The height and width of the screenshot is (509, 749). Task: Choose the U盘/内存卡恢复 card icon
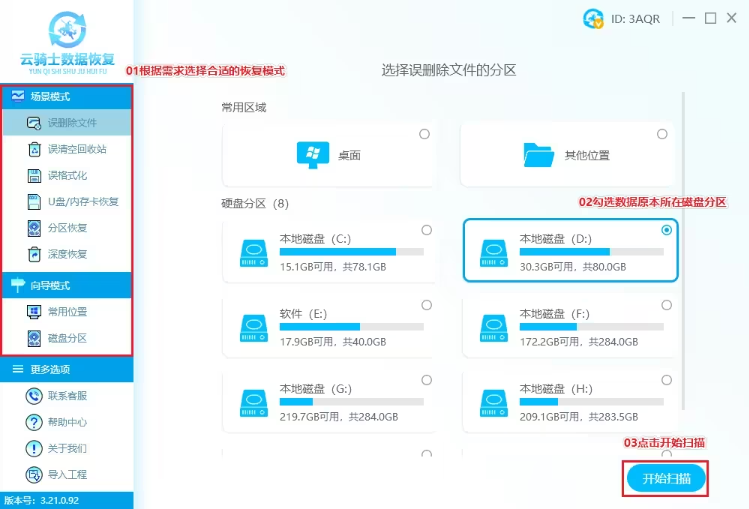click(x=34, y=201)
